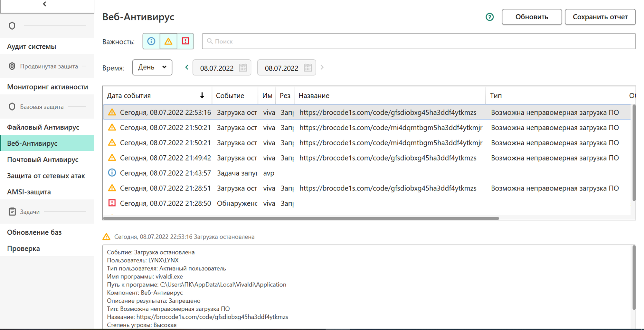Image resolution: width=644 pixels, height=330 pixels.
Task: Click shield icon at sidebar top
Action: coord(12,26)
